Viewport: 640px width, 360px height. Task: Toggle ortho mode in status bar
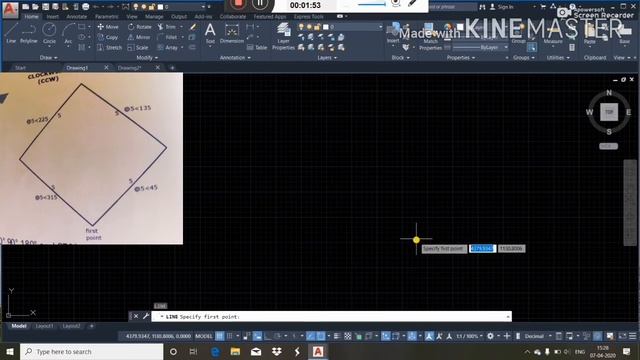pos(268,336)
